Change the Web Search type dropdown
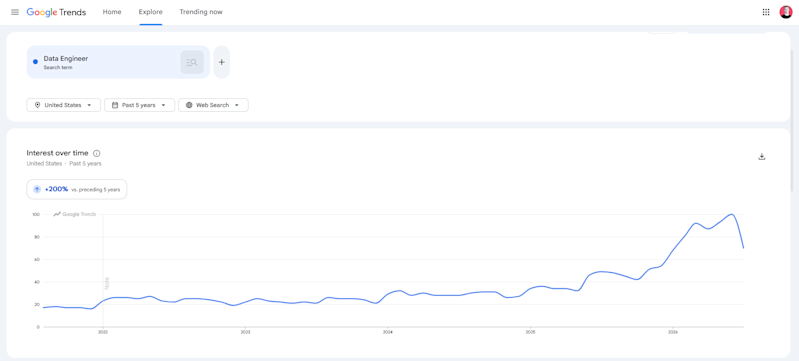This screenshot has height=361, width=799. click(x=213, y=105)
